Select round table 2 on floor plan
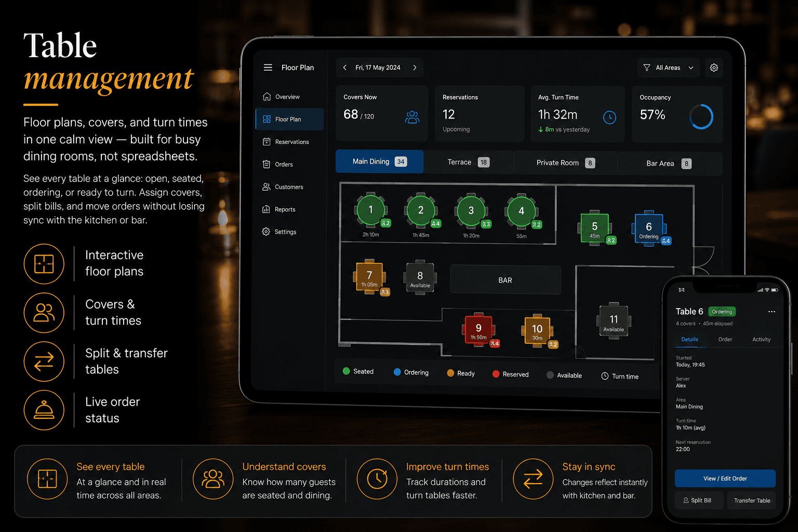Screen dimensions: 798x532 coord(421,210)
